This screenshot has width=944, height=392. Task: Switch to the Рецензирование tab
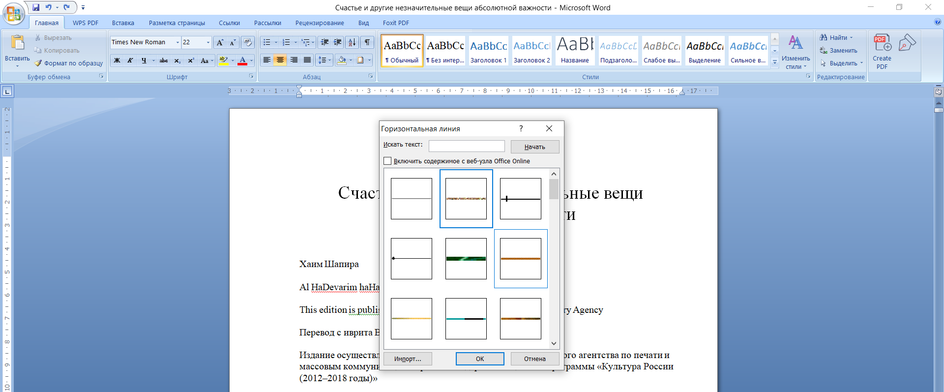[320, 23]
